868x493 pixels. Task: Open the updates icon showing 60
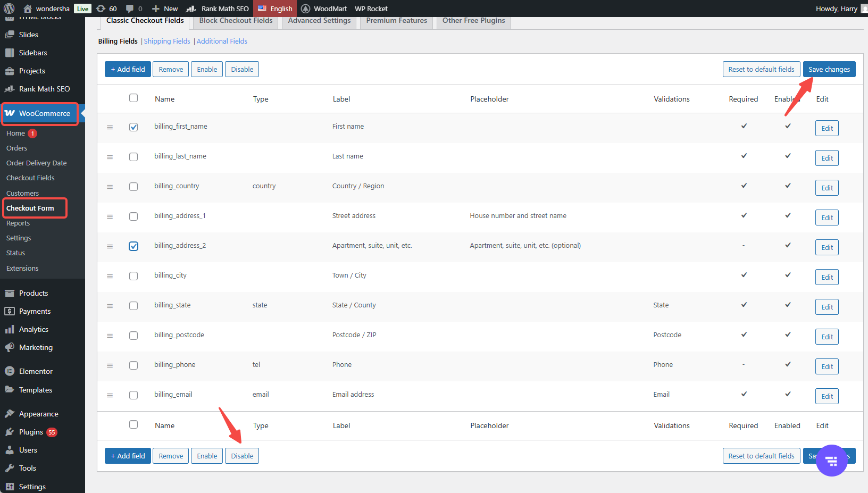pos(106,9)
